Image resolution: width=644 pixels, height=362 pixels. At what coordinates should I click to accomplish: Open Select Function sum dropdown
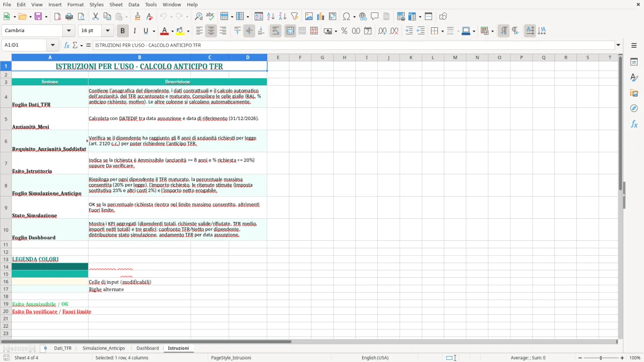pos(82,46)
